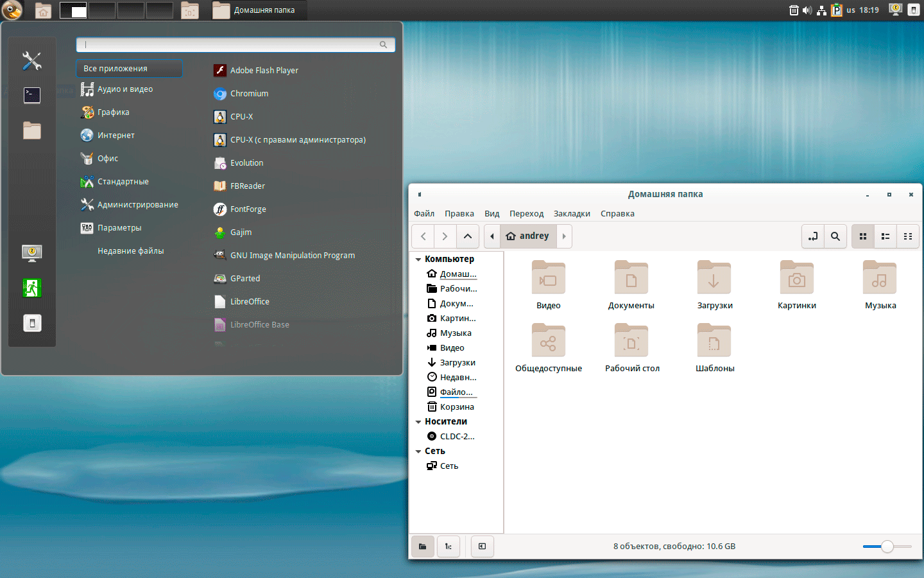This screenshot has width=924, height=578.
Task: Adjust the zoom slider in status bar
Action: tap(887, 547)
